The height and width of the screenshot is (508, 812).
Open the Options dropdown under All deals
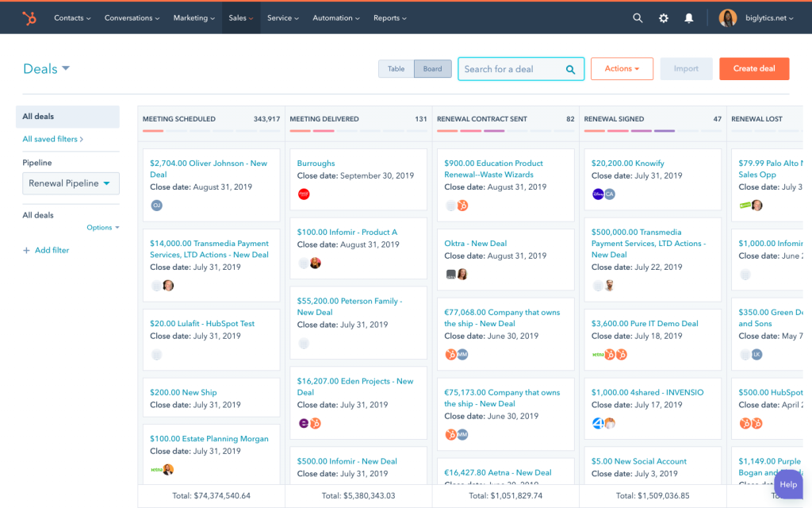102,228
